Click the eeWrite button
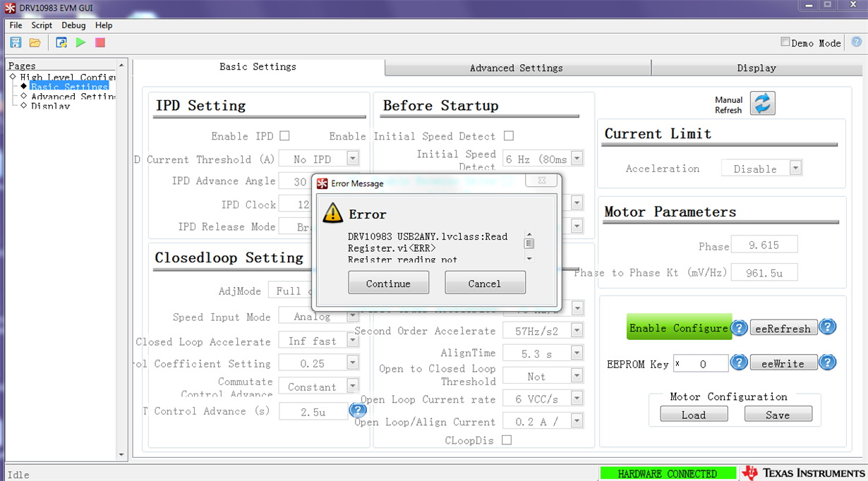 tap(783, 363)
